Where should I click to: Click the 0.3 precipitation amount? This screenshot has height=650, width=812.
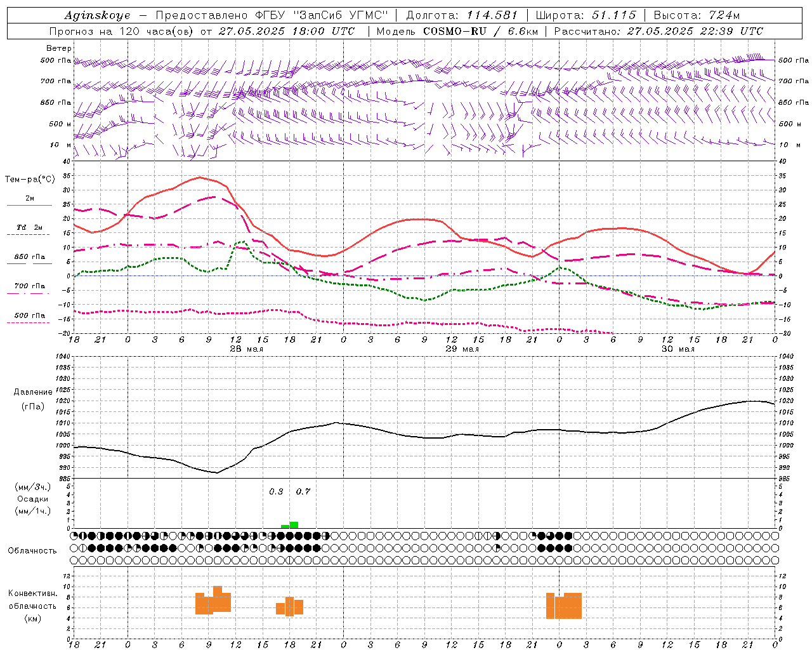[276, 492]
